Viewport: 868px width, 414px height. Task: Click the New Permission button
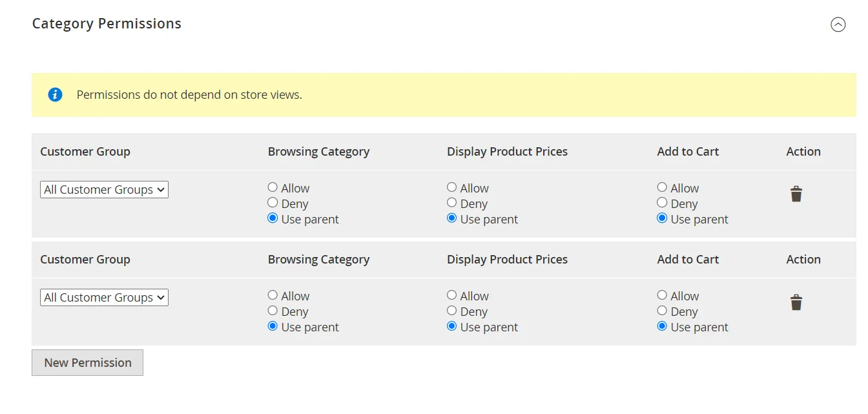(87, 362)
